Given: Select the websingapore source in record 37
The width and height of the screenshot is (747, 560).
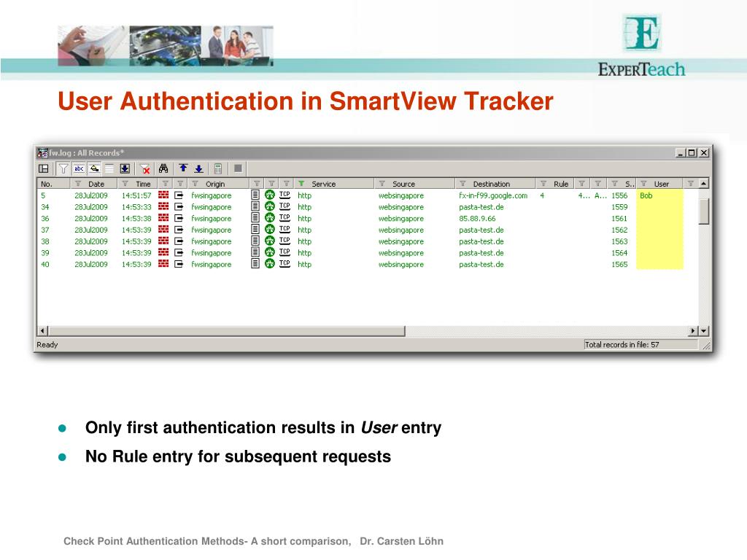Looking at the screenshot, I should point(400,230).
